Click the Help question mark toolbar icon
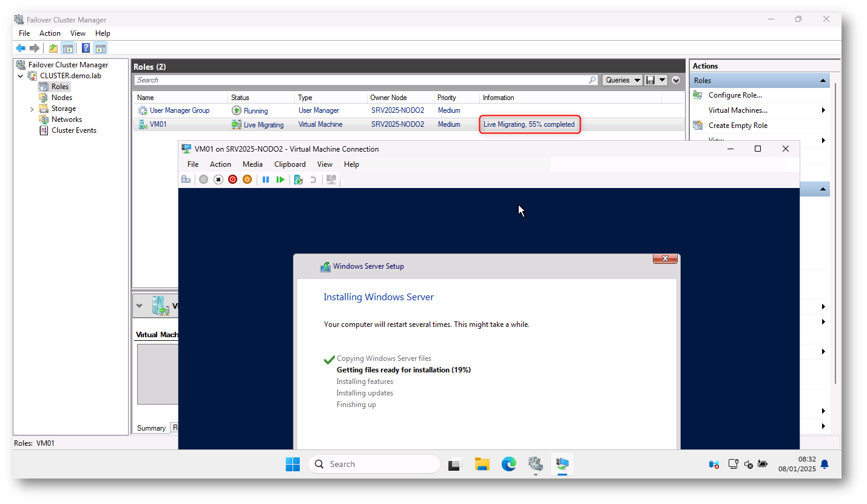The image size is (867, 504). tap(86, 49)
